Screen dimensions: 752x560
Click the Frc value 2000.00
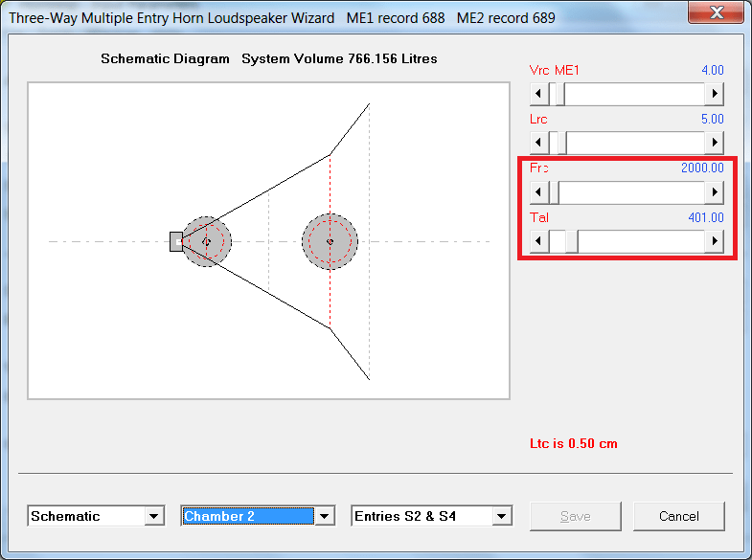click(x=702, y=168)
